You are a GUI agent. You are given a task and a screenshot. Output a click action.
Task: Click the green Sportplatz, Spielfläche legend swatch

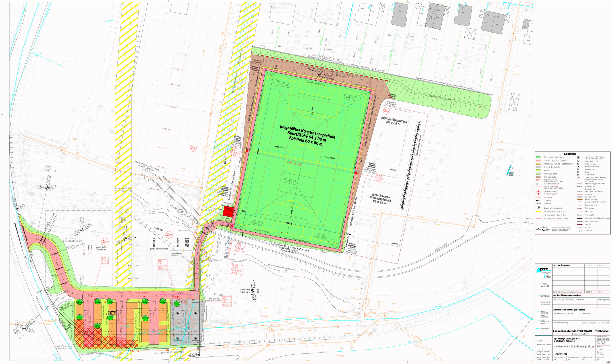click(x=538, y=157)
